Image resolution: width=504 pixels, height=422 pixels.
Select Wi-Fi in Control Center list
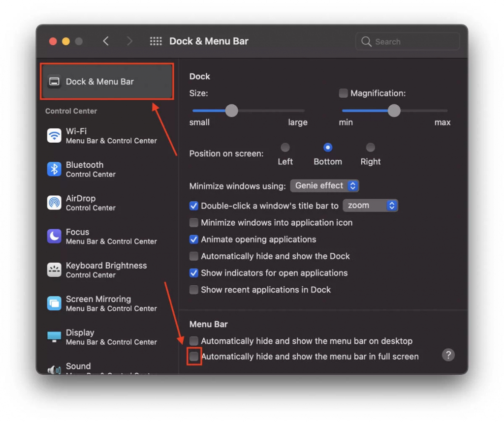pyautogui.click(x=107, y=136)
